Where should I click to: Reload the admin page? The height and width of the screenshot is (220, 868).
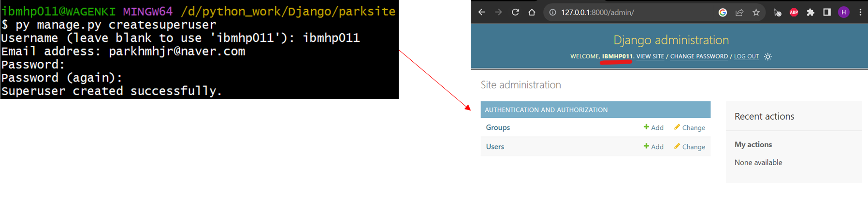[515, 13]
